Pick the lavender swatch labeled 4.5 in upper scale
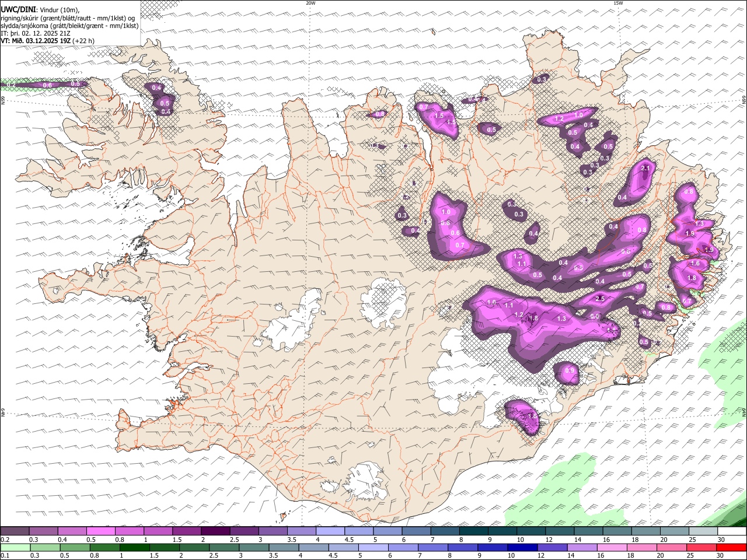The width and height of the screenshot is (747, 560). click(x=359, y=531)
